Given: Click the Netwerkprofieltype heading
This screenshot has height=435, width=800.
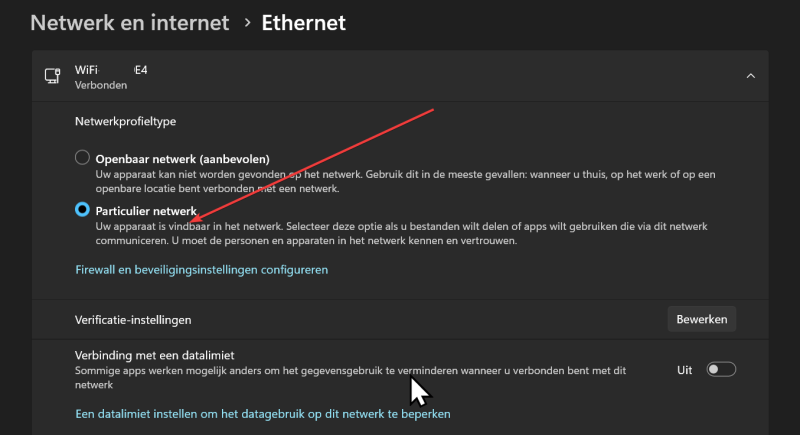Looking at the screenshot, I should click(126, 121).
